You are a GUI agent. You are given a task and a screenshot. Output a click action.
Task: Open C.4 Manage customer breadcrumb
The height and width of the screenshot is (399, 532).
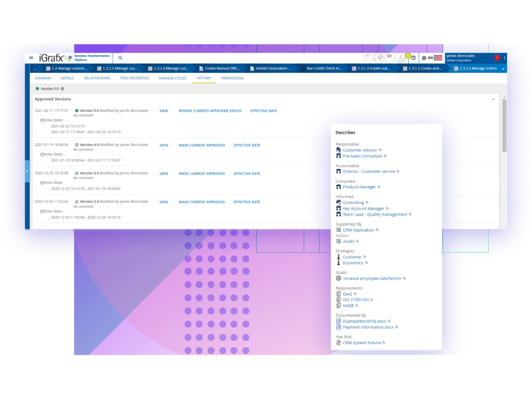tap(66, 69)
